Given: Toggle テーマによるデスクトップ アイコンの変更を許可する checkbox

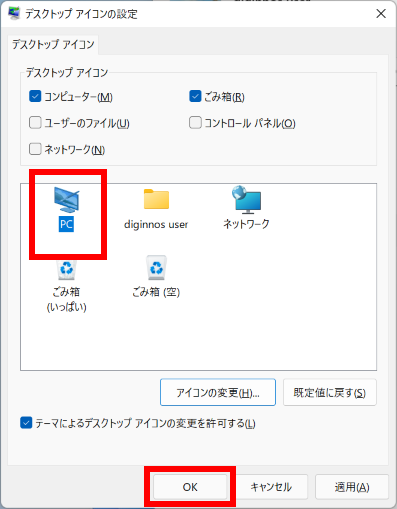Looking at the screenshot, I should click(x=26, y=423).
